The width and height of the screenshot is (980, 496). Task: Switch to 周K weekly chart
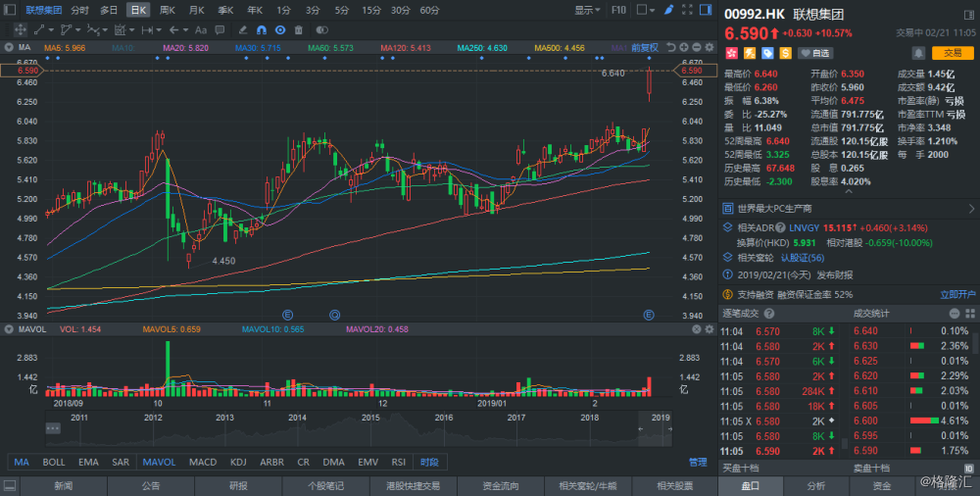click(167, 10)
